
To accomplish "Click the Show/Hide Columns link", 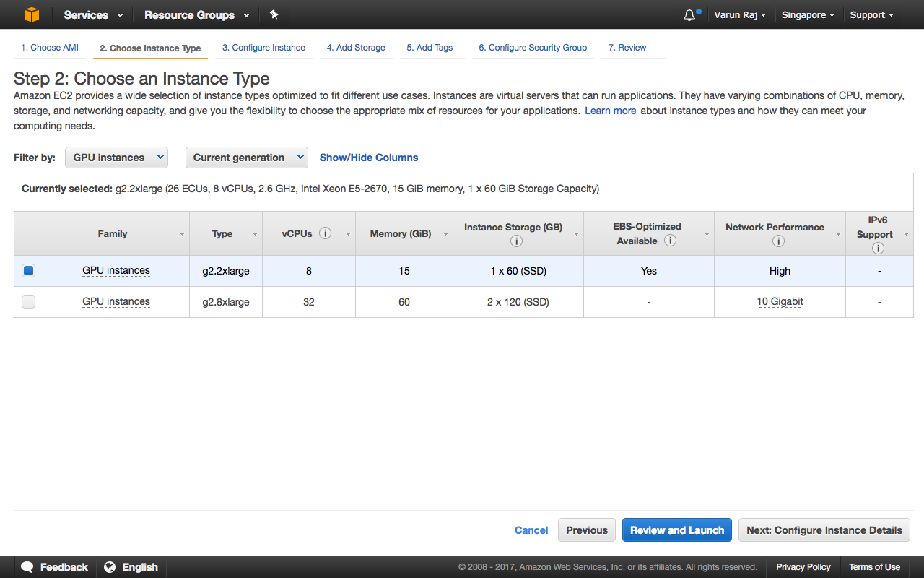I will click(369, 158).
